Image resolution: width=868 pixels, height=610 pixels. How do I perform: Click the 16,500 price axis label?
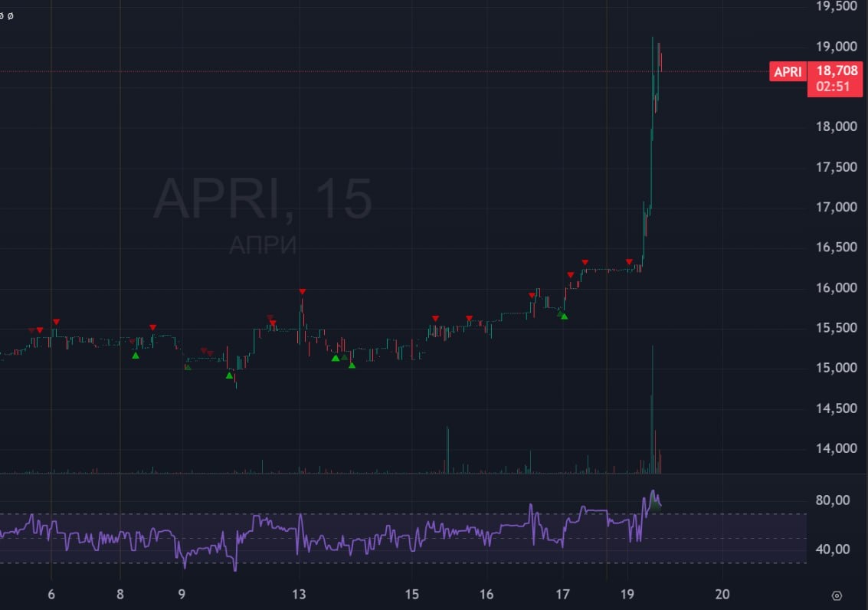click(837, 248)
